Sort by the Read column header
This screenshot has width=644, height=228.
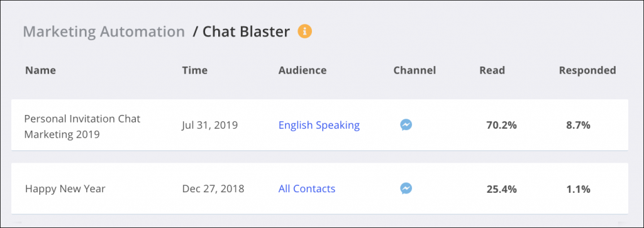click(x=492, y=70)
